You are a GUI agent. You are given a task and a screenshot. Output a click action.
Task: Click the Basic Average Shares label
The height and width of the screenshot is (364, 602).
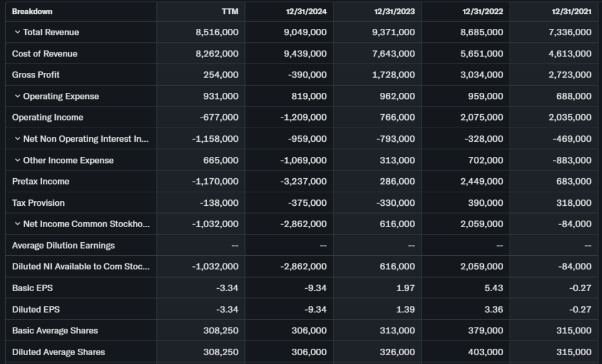coord(55,330)
